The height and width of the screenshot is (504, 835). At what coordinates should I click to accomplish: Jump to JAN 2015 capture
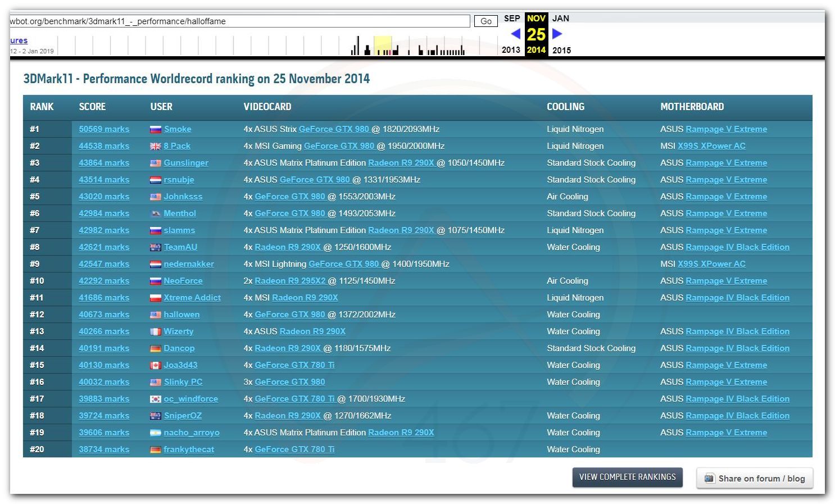[561, 19]
